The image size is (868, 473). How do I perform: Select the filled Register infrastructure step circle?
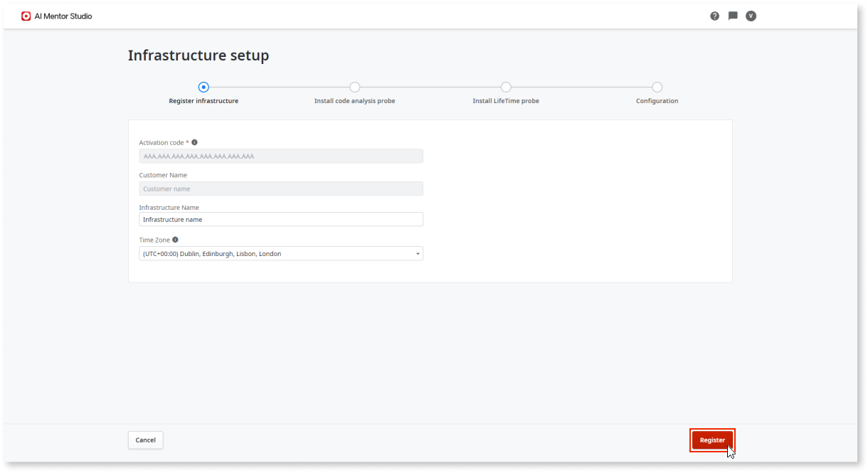203,86
